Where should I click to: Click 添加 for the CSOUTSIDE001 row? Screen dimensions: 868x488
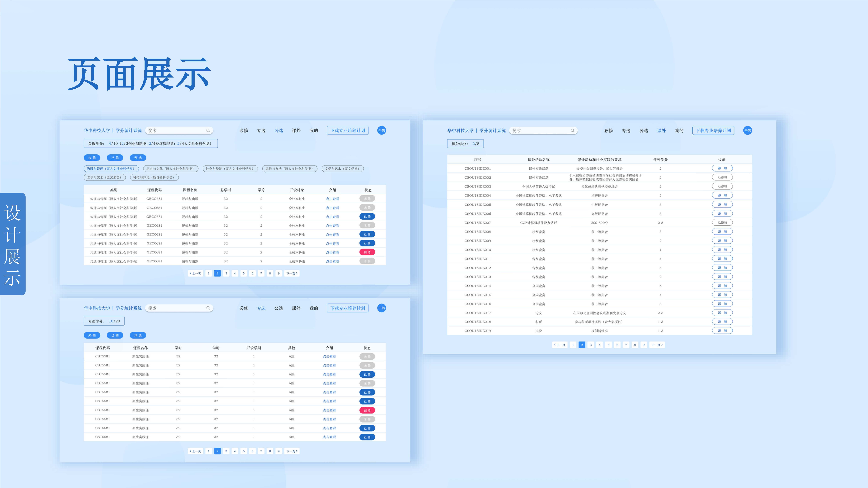[x=722, y=168]
